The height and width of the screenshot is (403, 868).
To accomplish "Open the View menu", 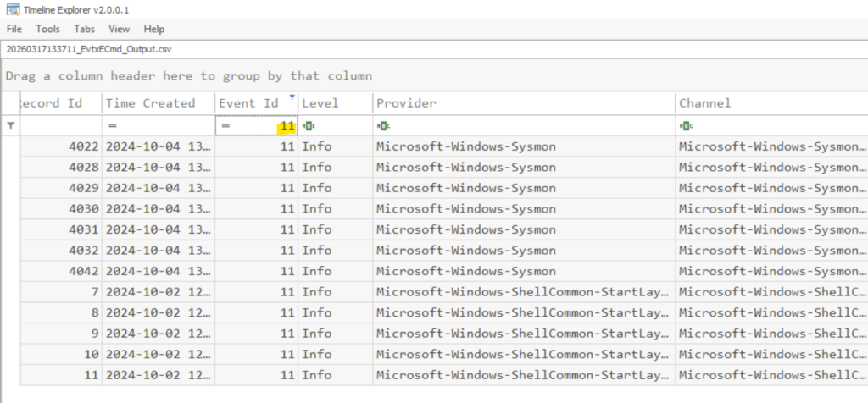I will (x=119, y=29).
